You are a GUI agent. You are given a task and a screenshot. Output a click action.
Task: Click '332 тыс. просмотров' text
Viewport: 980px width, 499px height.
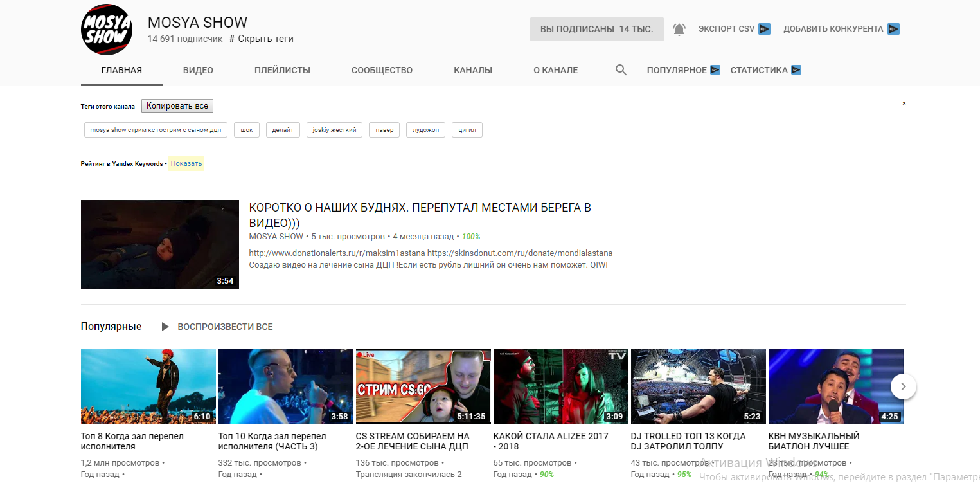[x=260, y=463]
